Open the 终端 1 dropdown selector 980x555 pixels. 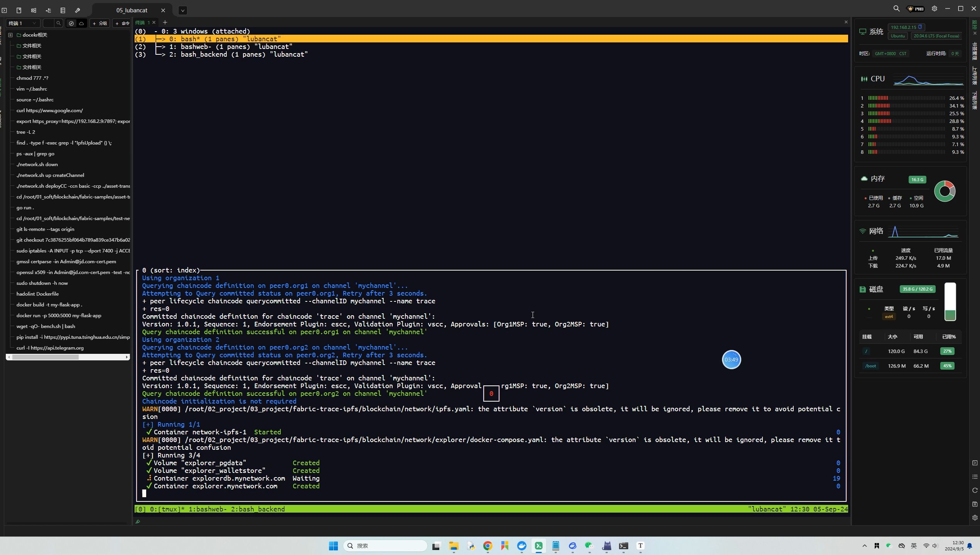point(23,24)
